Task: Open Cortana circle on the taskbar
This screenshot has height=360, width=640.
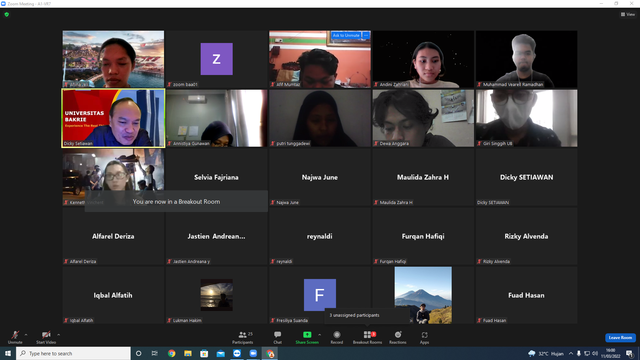Action: click(x=138, y=353)
